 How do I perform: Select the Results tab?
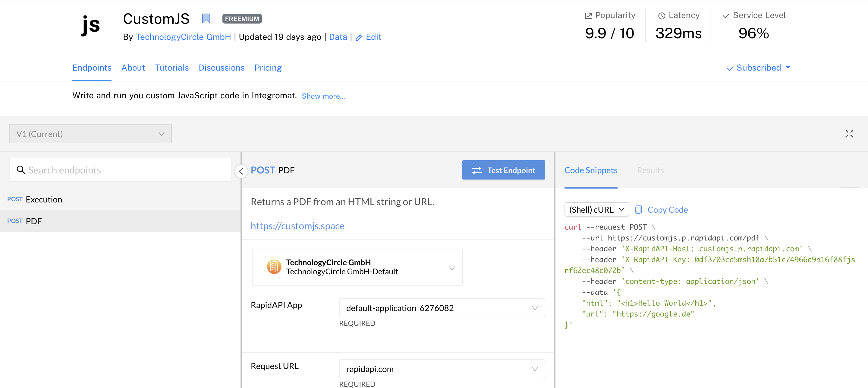(x=650, y=170)
